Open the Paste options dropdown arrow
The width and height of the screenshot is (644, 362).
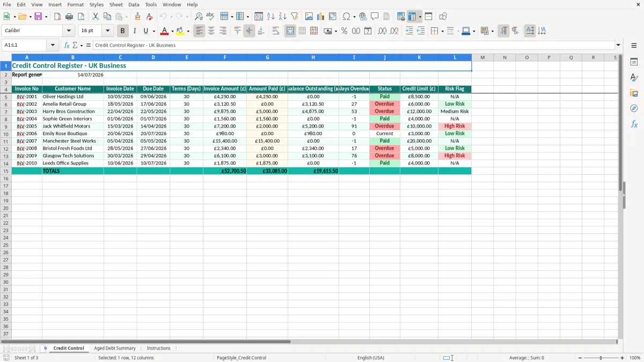point(126,17)
